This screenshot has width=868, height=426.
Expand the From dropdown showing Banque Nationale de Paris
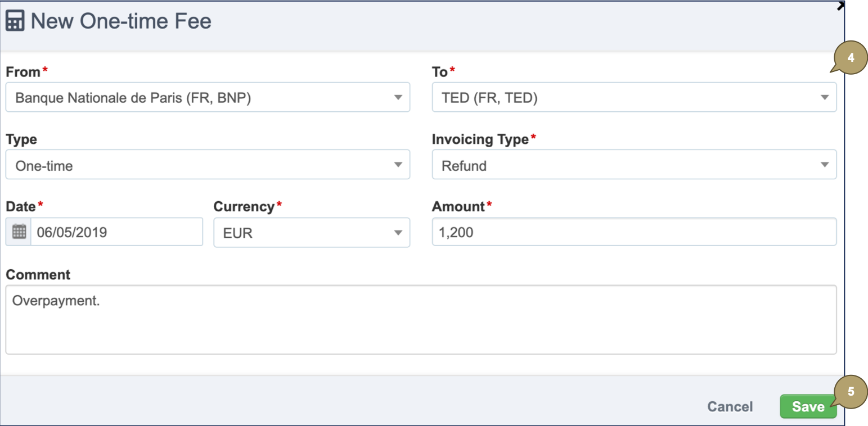208,98
